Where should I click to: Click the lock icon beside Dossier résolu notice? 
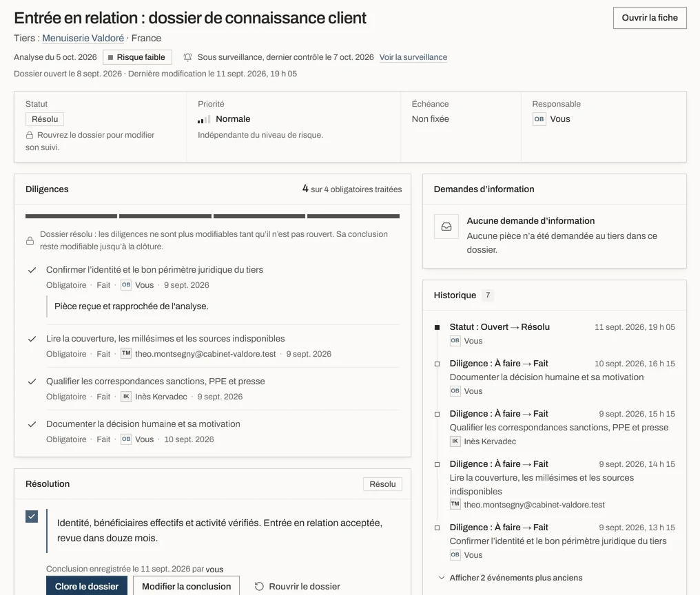pyautogui.click(x=30, y=241)
